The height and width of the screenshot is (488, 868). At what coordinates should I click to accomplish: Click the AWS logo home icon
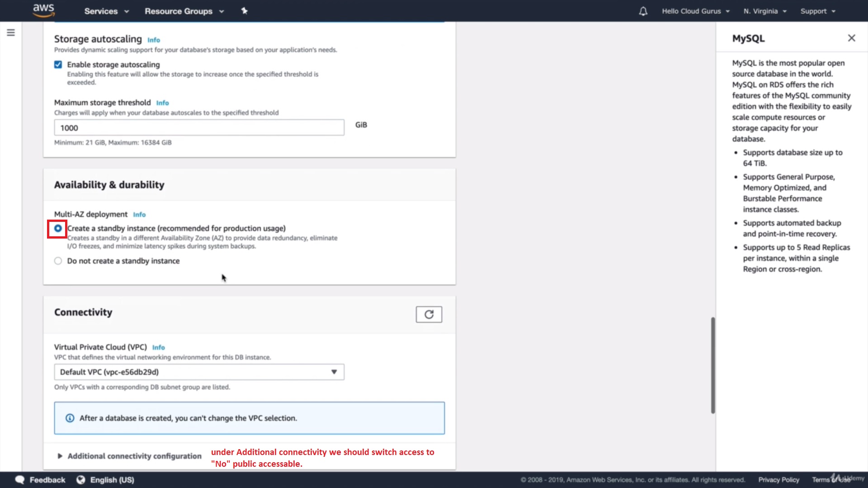[43, 10]
